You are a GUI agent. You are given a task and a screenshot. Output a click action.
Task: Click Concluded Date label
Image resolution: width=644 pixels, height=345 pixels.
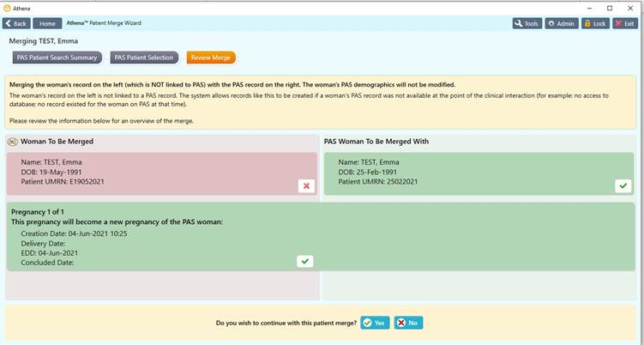point(47,263)
